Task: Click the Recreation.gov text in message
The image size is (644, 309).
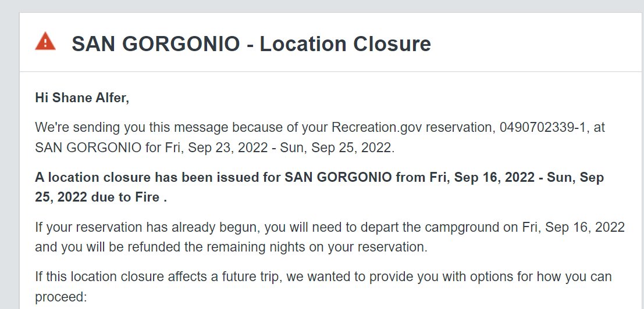Action: coord(376,127)
